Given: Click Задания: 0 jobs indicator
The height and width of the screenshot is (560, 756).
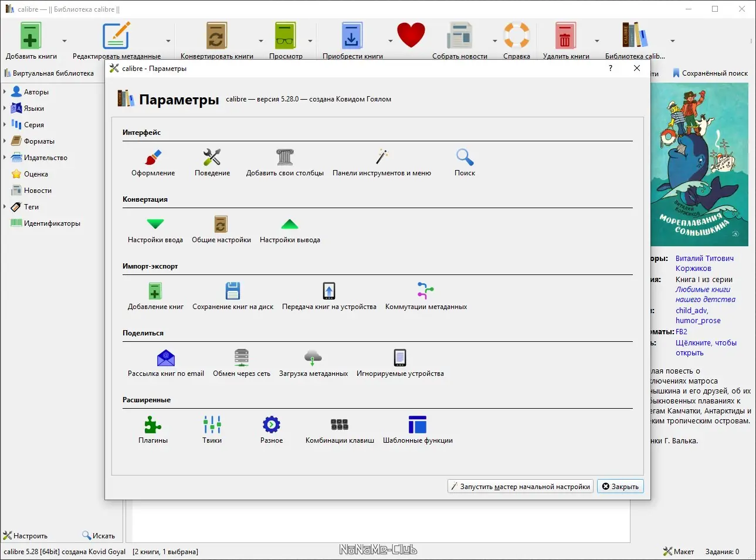Looking at the screenshot, I should tap(722, 551).
